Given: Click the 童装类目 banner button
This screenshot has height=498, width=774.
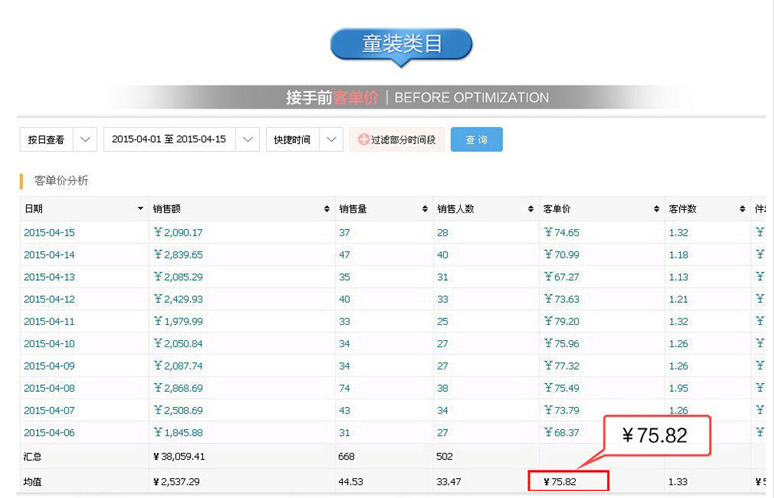Looking at the screenshot, I should (400, 44).
